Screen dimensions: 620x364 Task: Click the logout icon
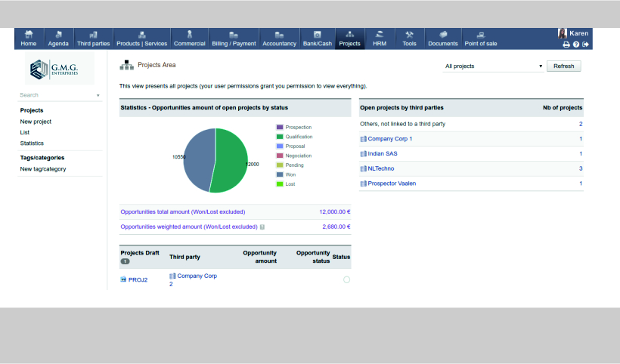(x=585, y=45)
